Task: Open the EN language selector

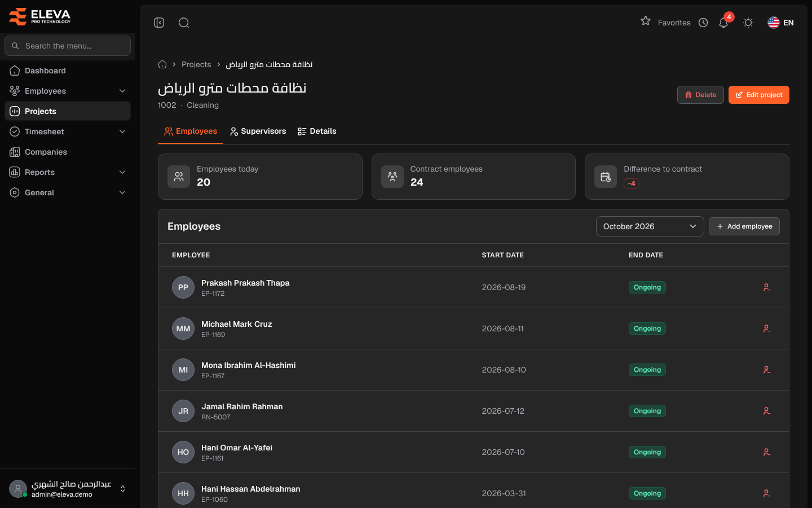Action: coord(781,23)
